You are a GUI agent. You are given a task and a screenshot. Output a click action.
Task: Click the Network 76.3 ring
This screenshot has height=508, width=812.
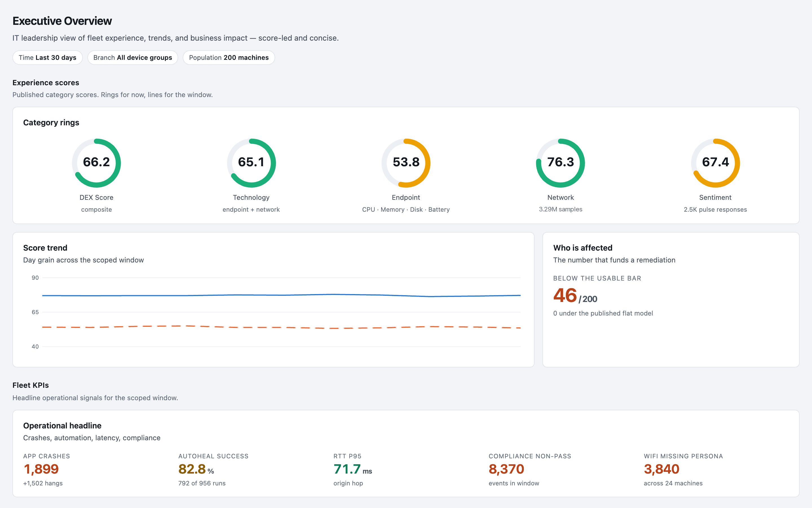(561, 163)
